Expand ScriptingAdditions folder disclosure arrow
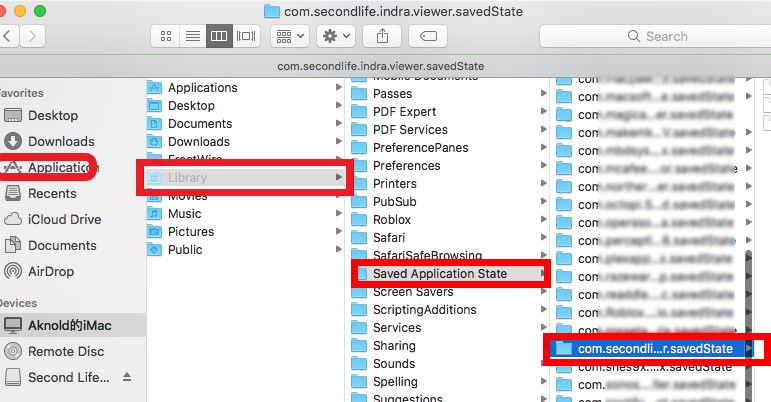The height and width of the screenshot is (402, 771). [543, 309]
